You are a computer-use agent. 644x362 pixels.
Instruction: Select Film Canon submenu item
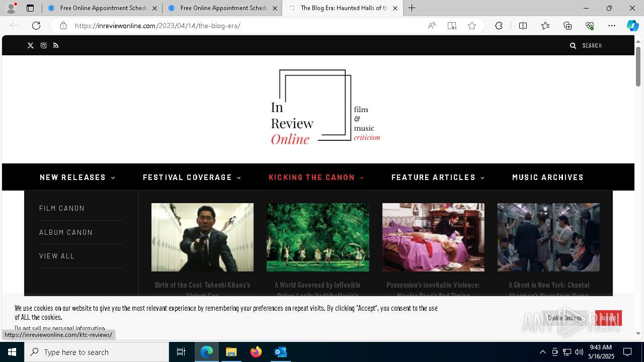62,208
